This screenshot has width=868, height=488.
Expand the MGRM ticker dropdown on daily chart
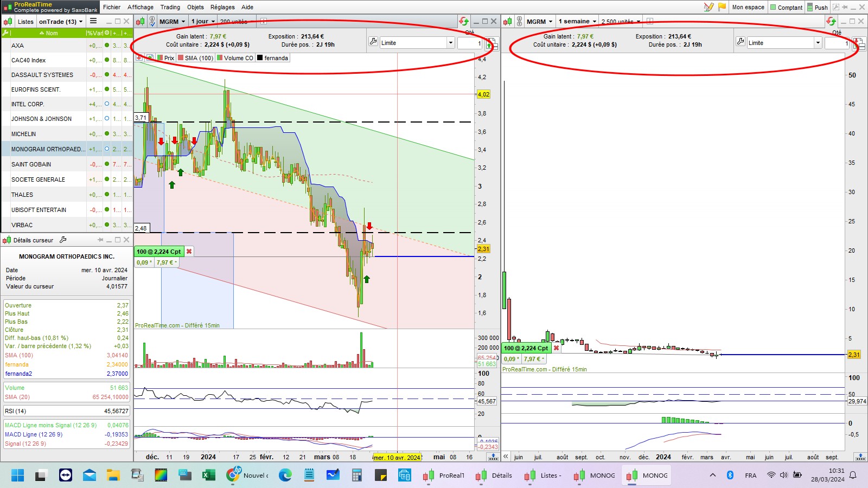pos(173,21)
